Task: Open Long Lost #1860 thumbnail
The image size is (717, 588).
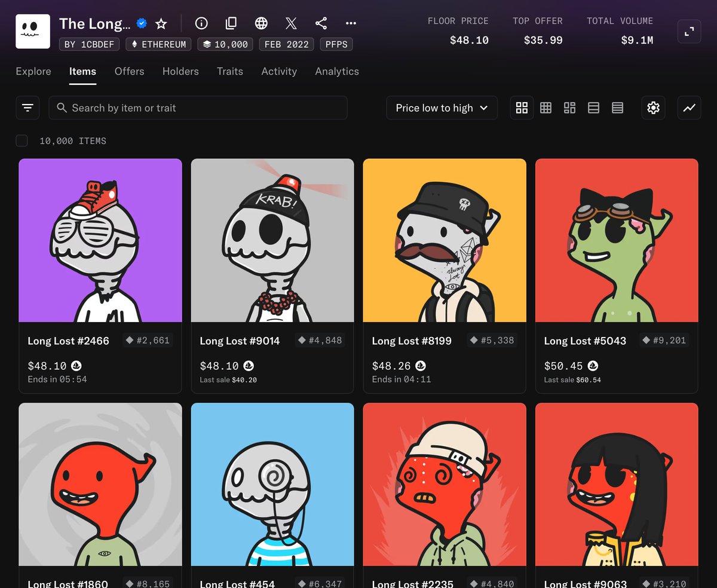Action: (x=100, y=484)
